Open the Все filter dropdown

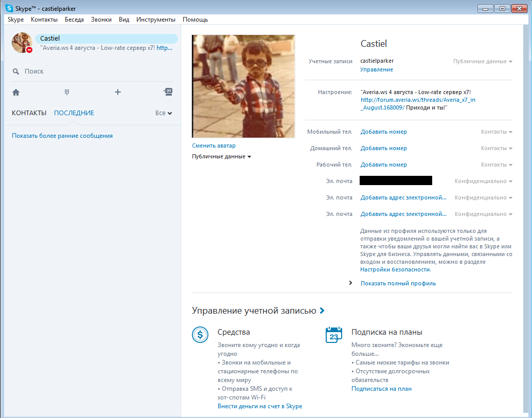[164, 113]
